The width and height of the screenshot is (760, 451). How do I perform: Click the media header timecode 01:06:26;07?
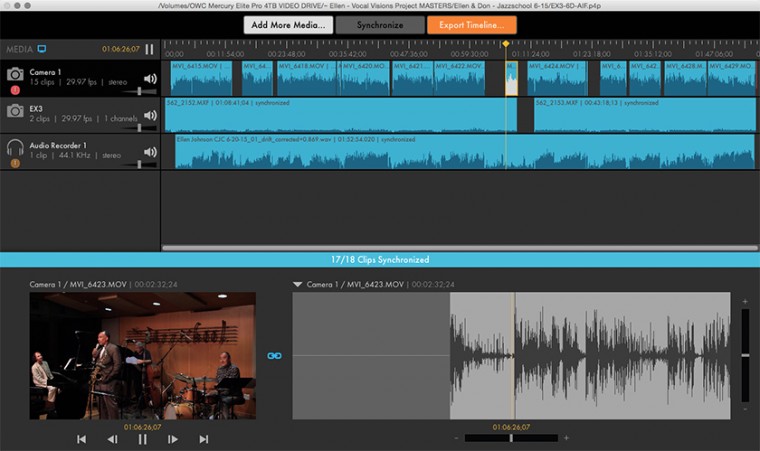(121, 49)
